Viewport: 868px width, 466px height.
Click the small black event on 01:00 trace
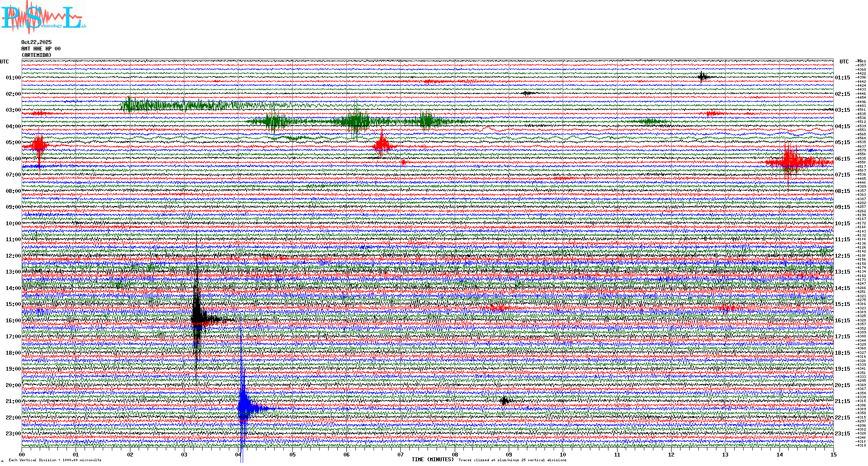(703, 77)
